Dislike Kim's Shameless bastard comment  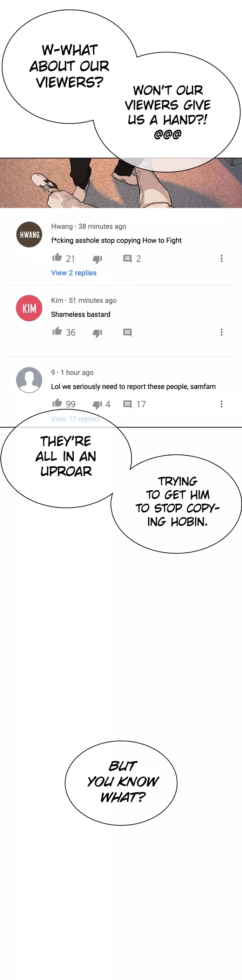(98, 333)
